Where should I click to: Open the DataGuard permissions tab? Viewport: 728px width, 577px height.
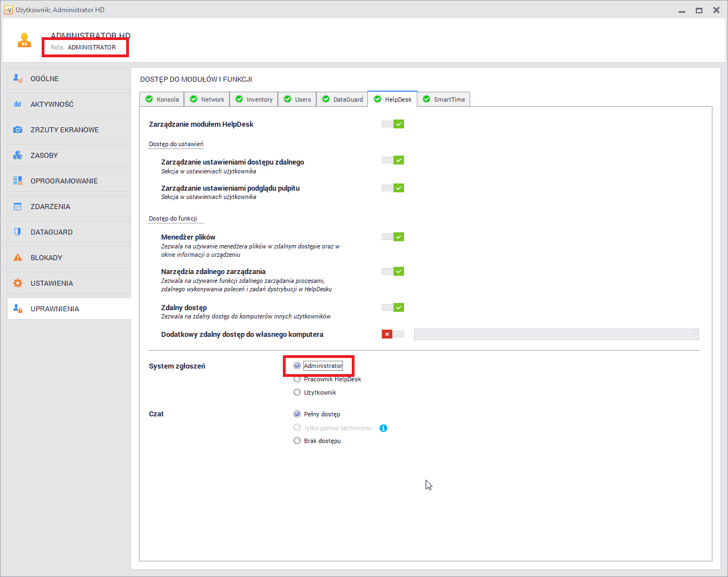[342, 100]
